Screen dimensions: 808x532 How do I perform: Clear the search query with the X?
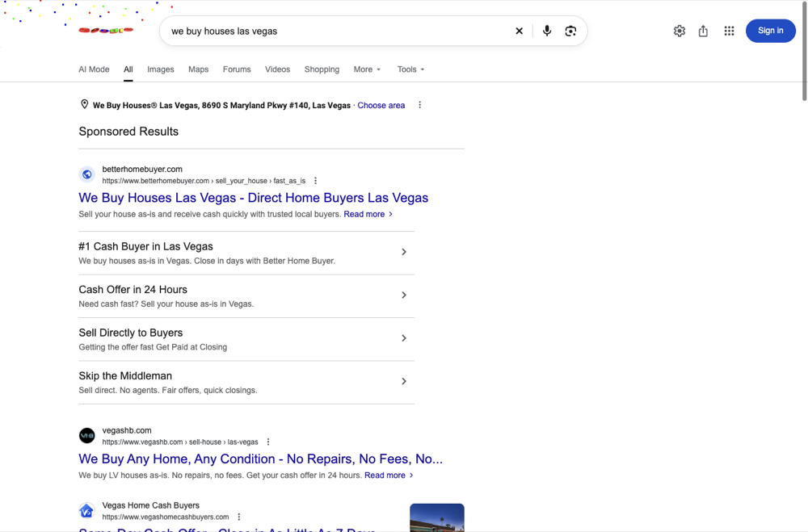(x=519, y=31)
